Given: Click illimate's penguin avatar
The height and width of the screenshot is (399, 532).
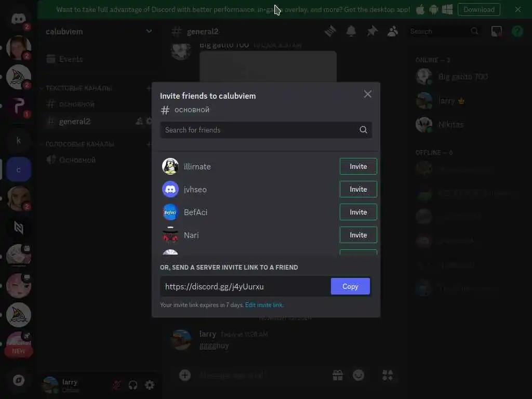Looking at the screenshot, I should tap(170, 166).
